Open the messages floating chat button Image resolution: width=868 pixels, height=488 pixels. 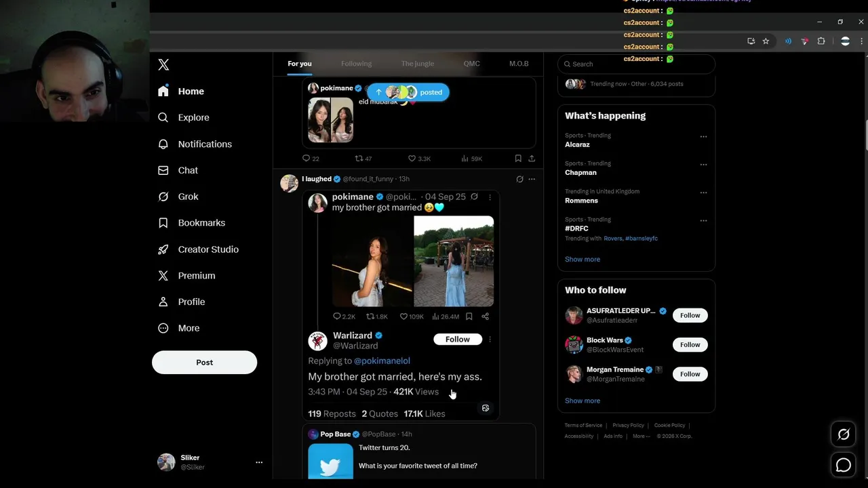click(844, 465)
